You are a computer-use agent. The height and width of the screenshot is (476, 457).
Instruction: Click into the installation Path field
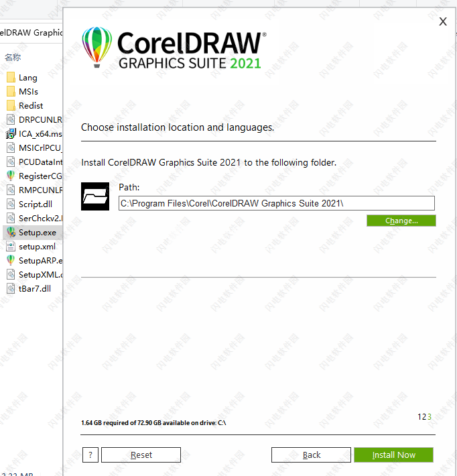[277, 203]
